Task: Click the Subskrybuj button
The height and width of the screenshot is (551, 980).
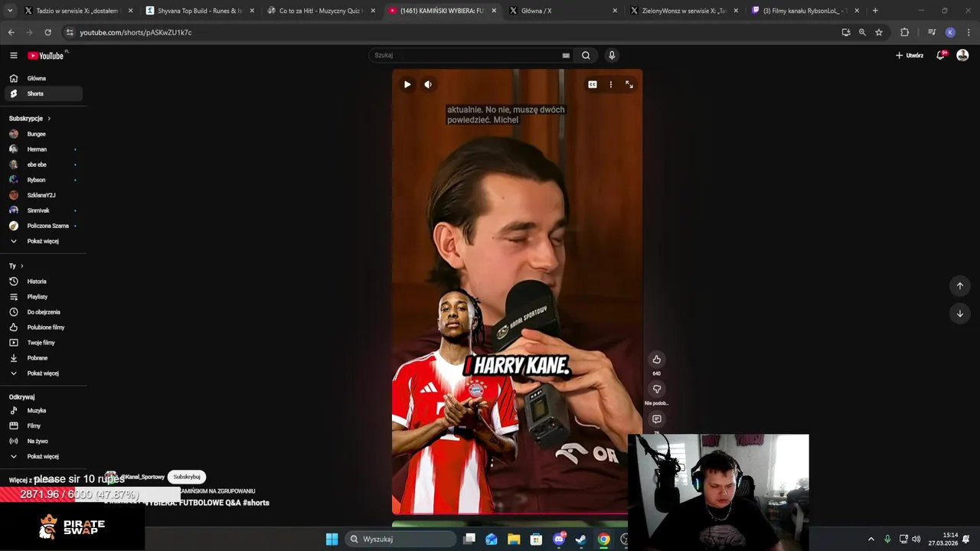Action: 187,477
